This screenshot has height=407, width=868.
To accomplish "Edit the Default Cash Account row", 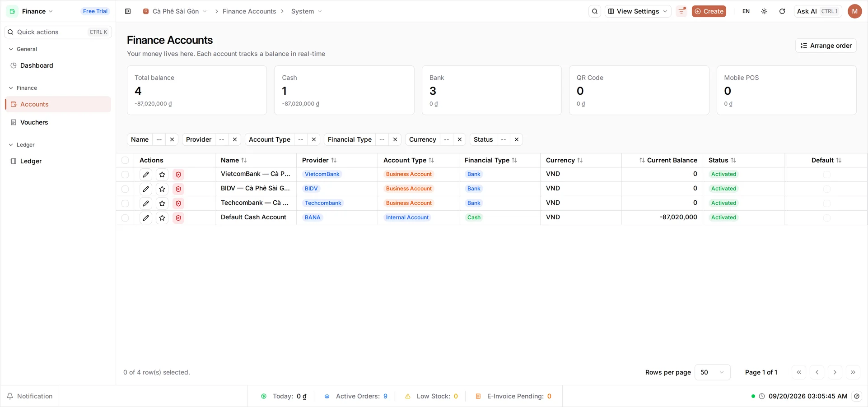I will tap(146, 218).
